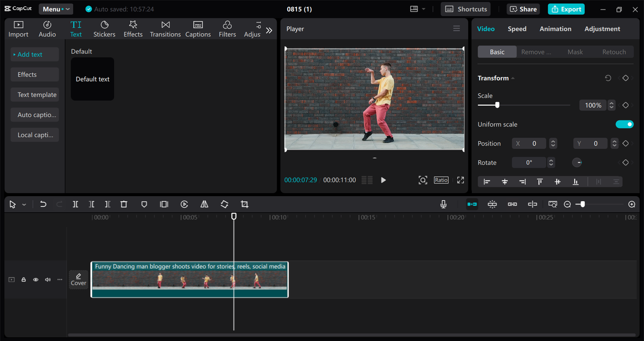Screen dimensions: 644x341
Task: Enter fullscreen player view
Action: 460,180
